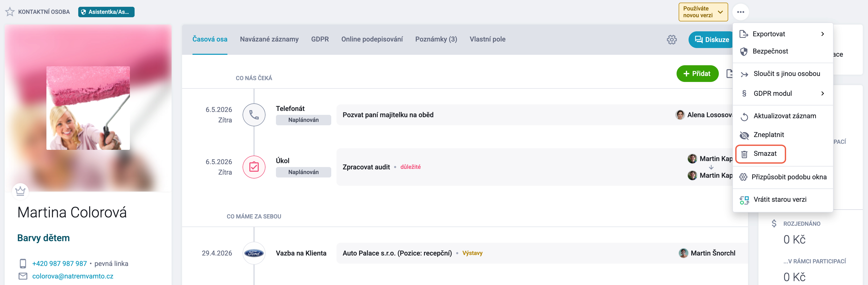Open the three-dots more options menu
The height and width of the screenshot is (285, 868).
[740, 12]
